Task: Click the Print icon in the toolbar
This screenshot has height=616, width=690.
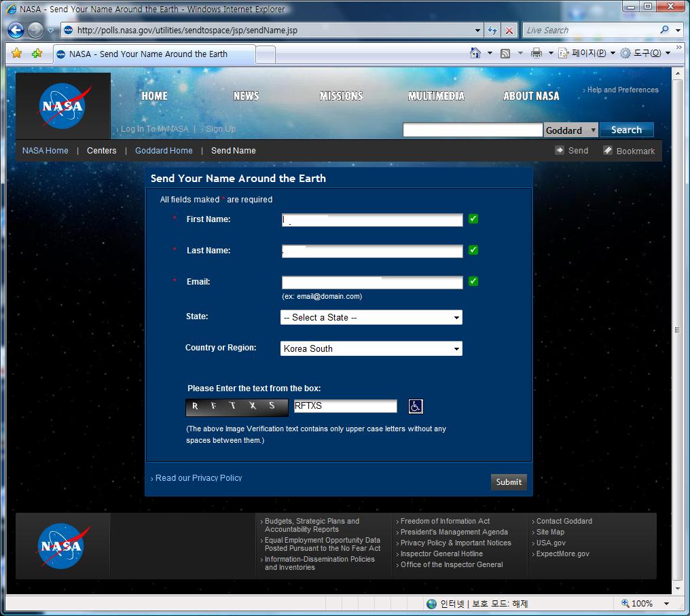Action: point(536,53)
